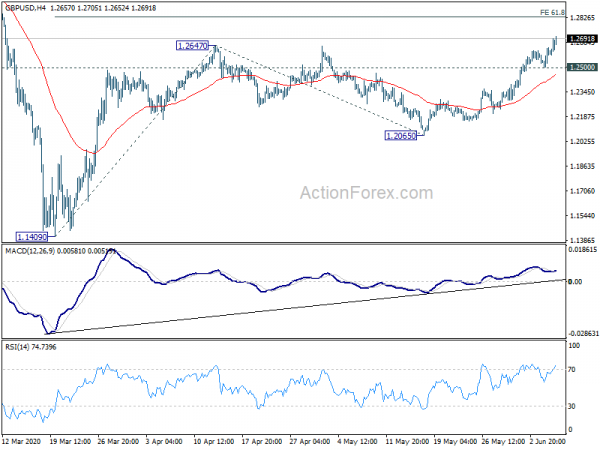Click the 3 Apr 04:00 date label
The height and width of the screenshot is (450, 600).
[x=165, y=441]
